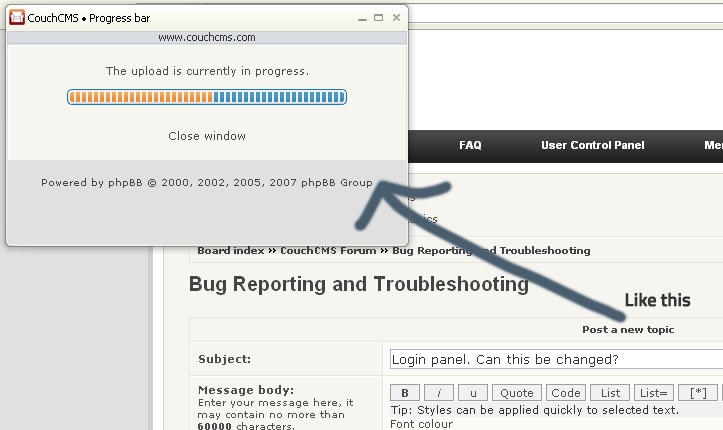Open Bug Reporting and Troubleshooting breadcrumb
Screen dimensions: 723x430
[491, 251]
